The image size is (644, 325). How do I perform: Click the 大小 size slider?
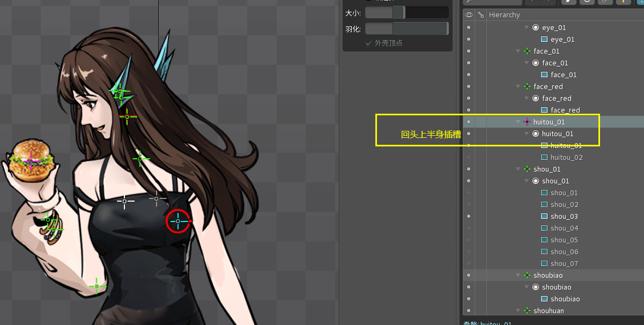406,12
